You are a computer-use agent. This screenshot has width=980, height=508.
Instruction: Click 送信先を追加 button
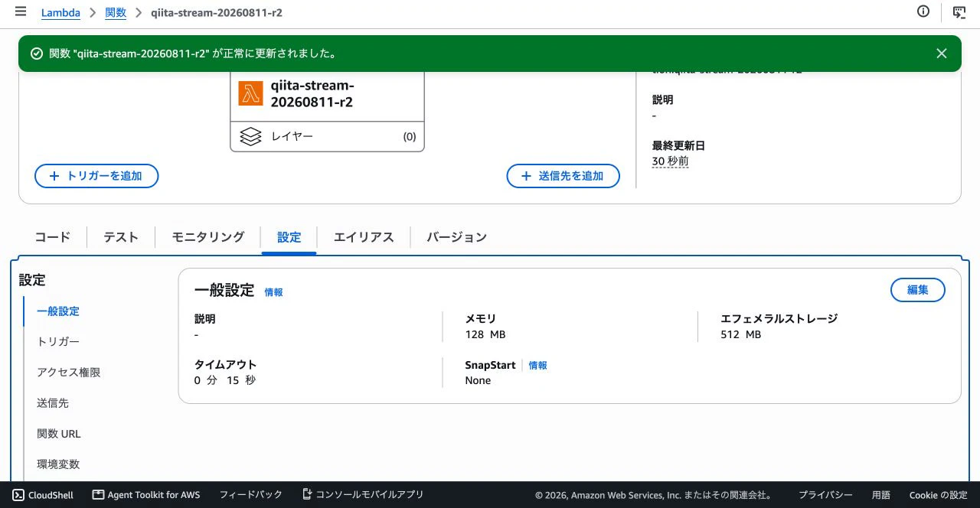[563, 176]
